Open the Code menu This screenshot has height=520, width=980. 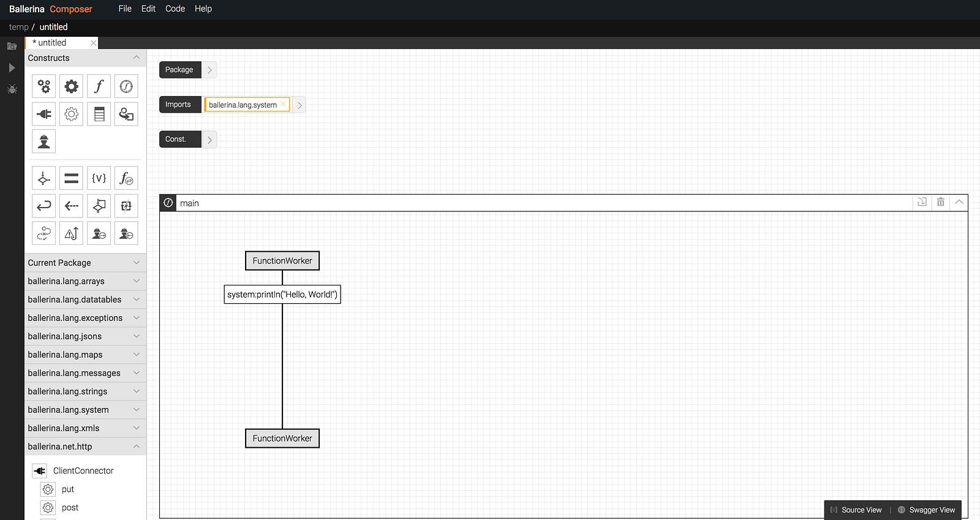click(175, 9)
